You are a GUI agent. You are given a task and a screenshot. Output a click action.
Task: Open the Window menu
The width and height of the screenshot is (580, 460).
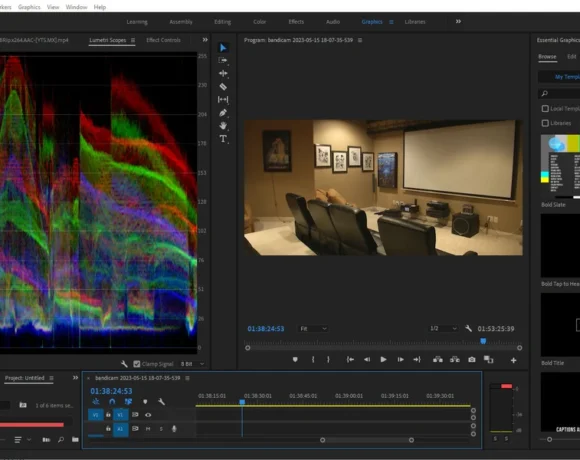(x=76, y=7)
